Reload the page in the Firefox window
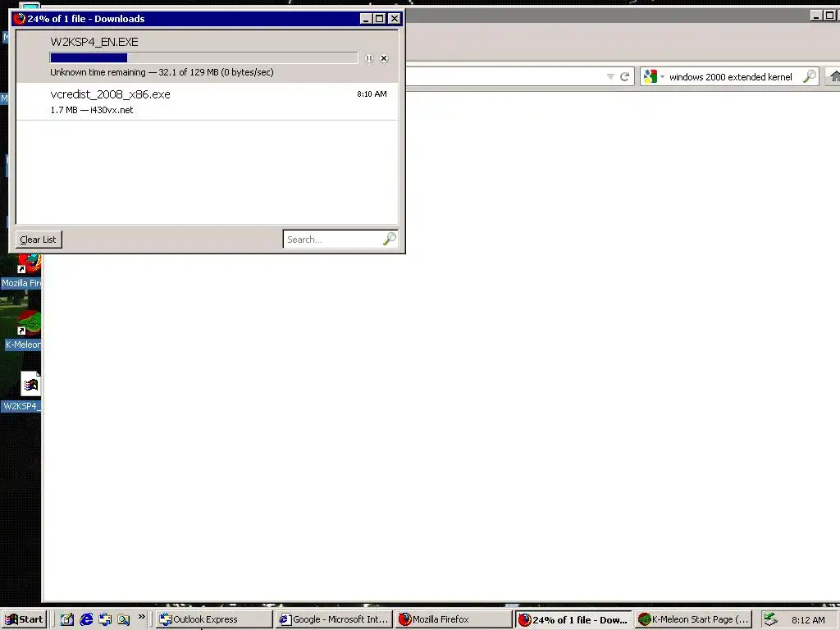This screenshot has height=630, width=840. click(x=624, y=76)
